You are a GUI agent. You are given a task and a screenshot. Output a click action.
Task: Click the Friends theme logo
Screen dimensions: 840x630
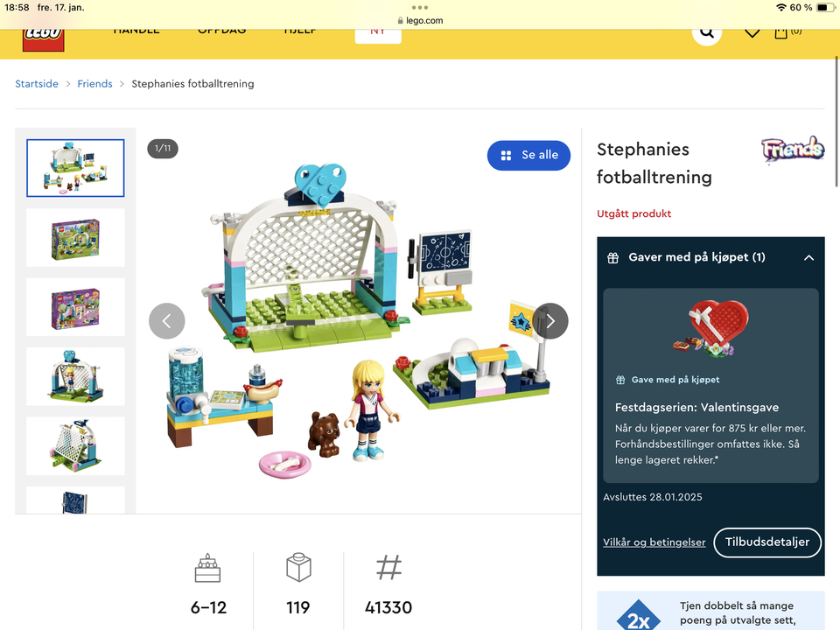[793, 150]
